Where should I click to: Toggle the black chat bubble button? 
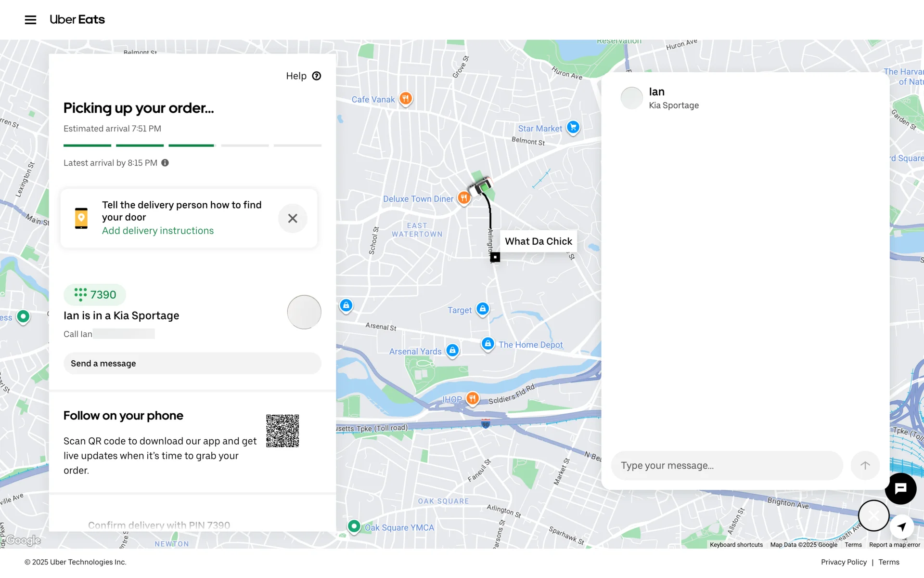[900, 488]
